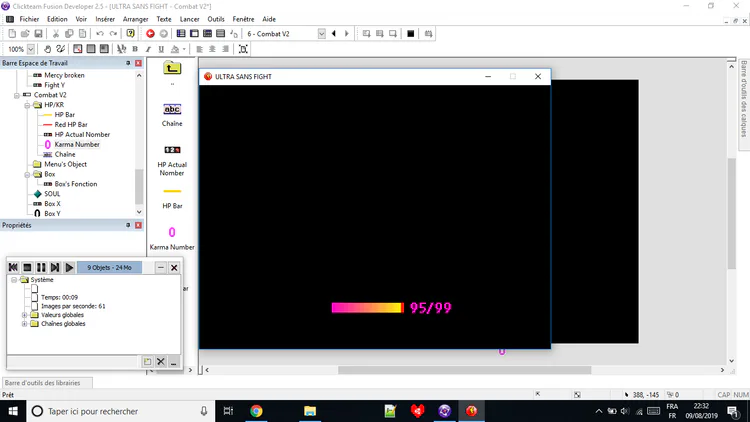Stop the debugger playback
The image size is (750, 422).
point(27,267)
